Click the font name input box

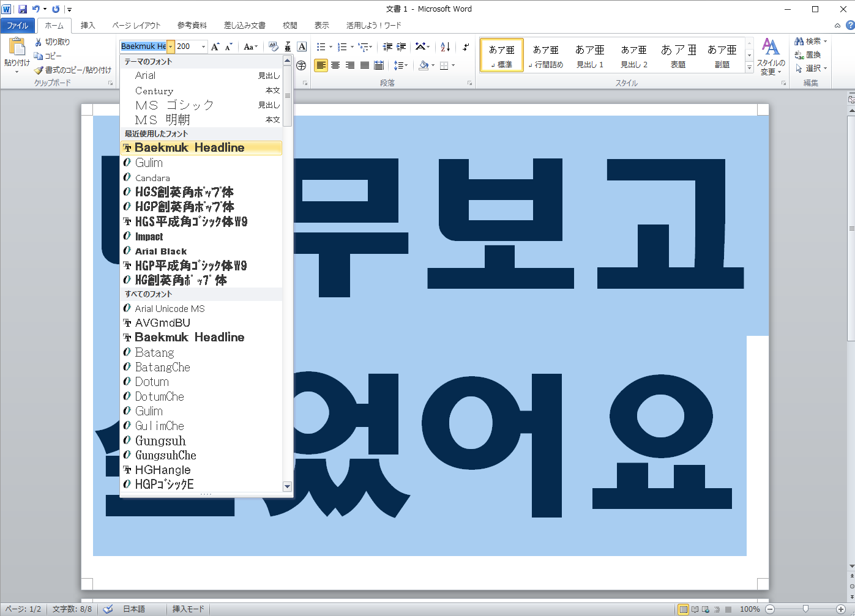click(x=143, y=46)
